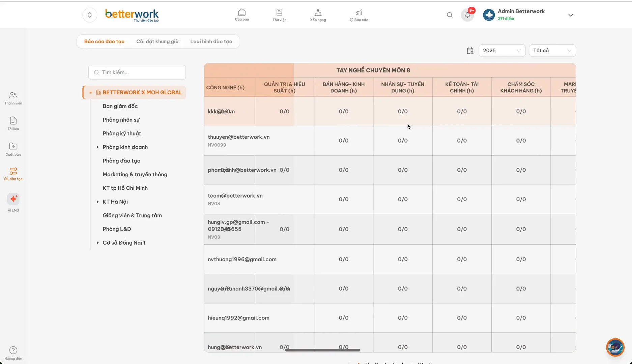The image size is (632, 364).
Task: Switch to Báo cáo đào tạo tab
Action: [104, 41]
